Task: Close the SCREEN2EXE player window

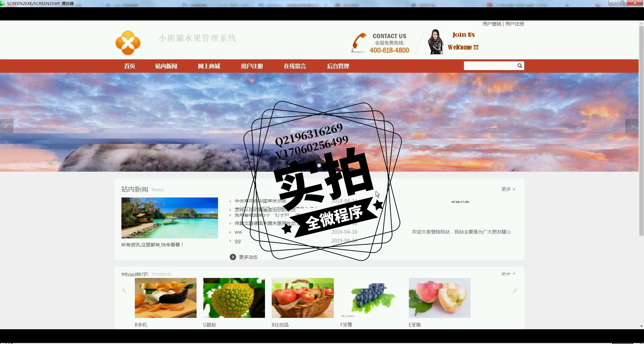Action: click(635, 3)
